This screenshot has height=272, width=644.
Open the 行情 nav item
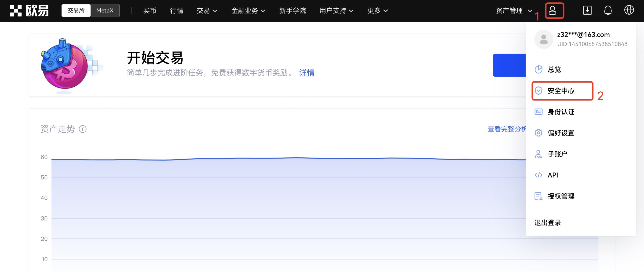tap(177, 11)
